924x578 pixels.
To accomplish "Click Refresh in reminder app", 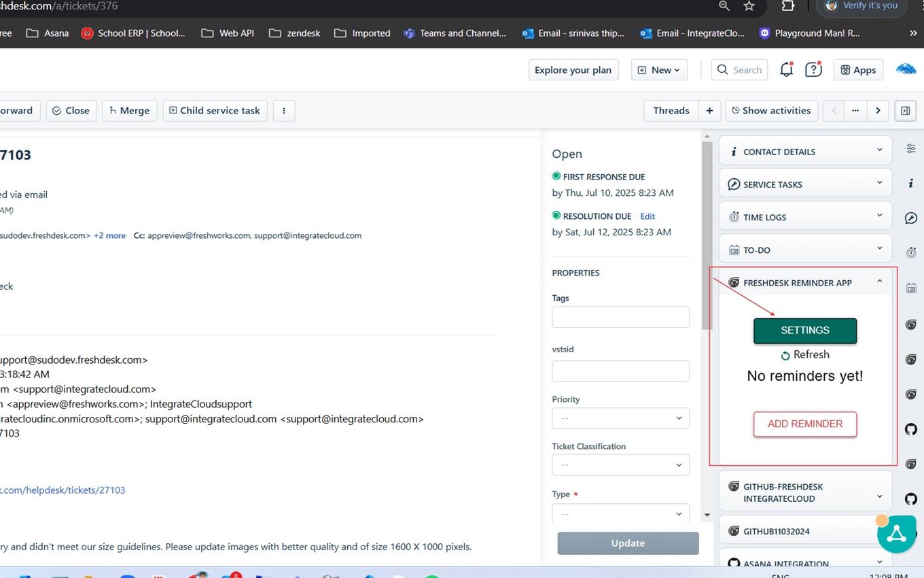I will point(805,355).
